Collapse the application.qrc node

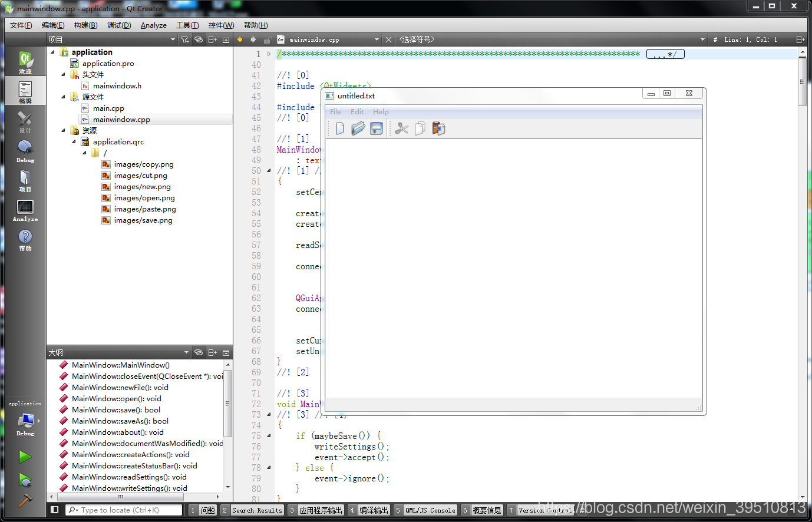click(74, 141)
